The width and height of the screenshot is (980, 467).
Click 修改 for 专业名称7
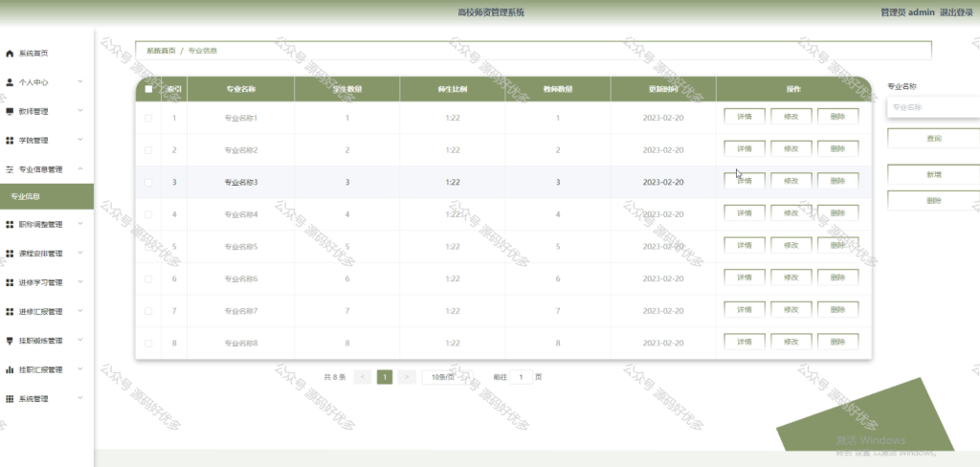(791, 309)
